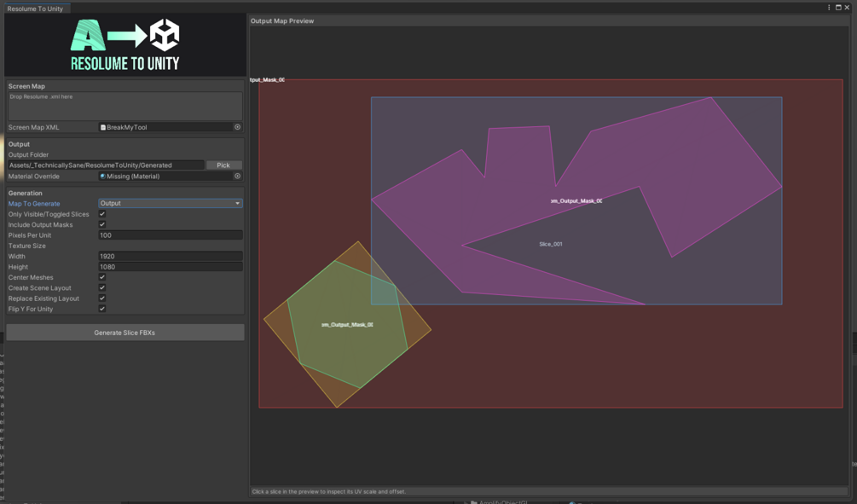Click the Output Folder path field

(x=106, y=165)
